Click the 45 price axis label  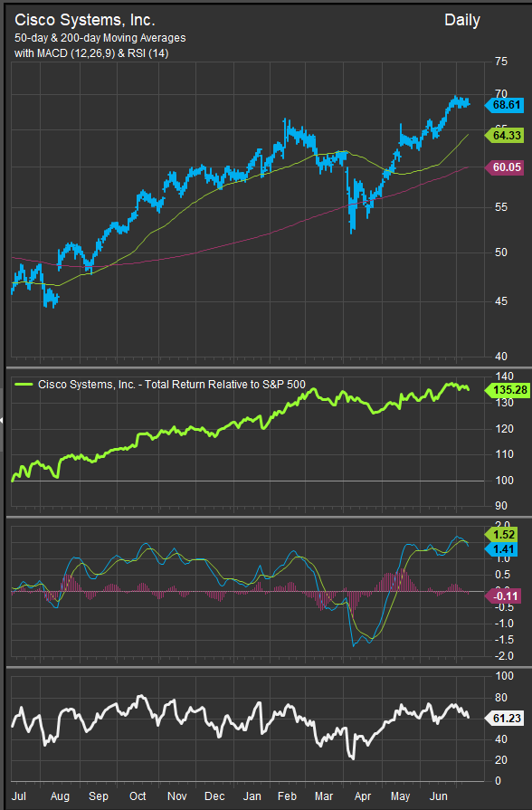click(501, 300)
